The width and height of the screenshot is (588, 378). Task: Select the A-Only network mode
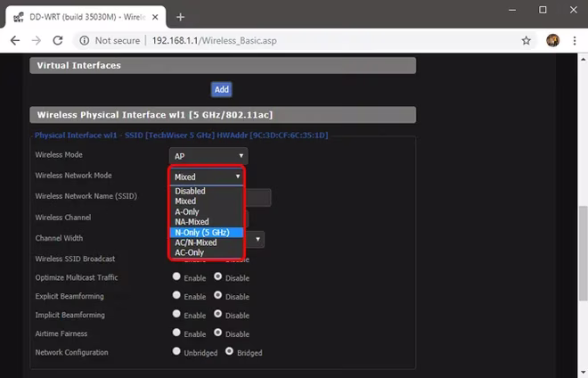click(207, 211)
